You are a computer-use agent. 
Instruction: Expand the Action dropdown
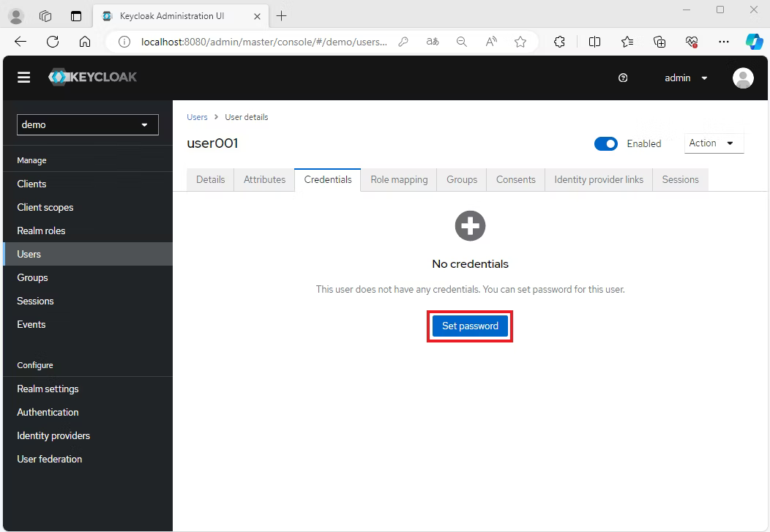[x=714, y=143]
